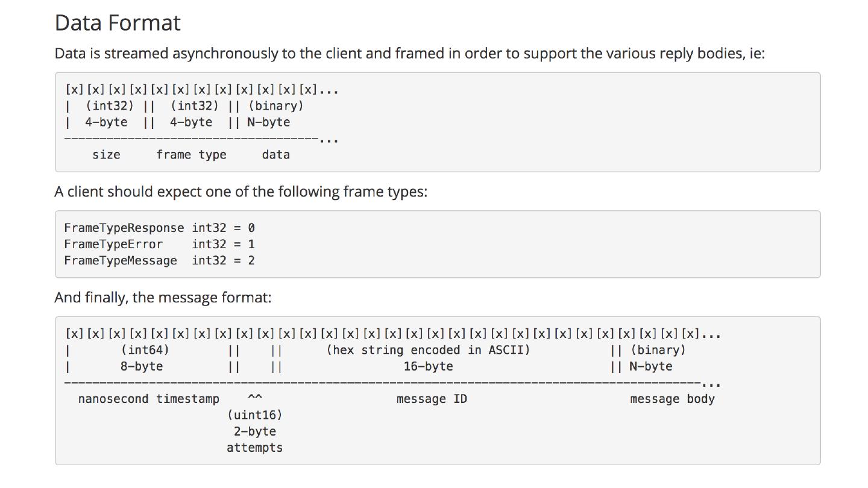Screen dimensions: 868x488
Task: Click the Data Format heading
Action: (118, 23)
